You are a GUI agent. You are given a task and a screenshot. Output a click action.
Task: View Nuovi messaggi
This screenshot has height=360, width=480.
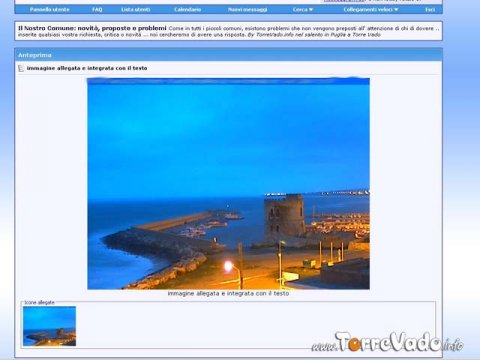pos(248,10)
